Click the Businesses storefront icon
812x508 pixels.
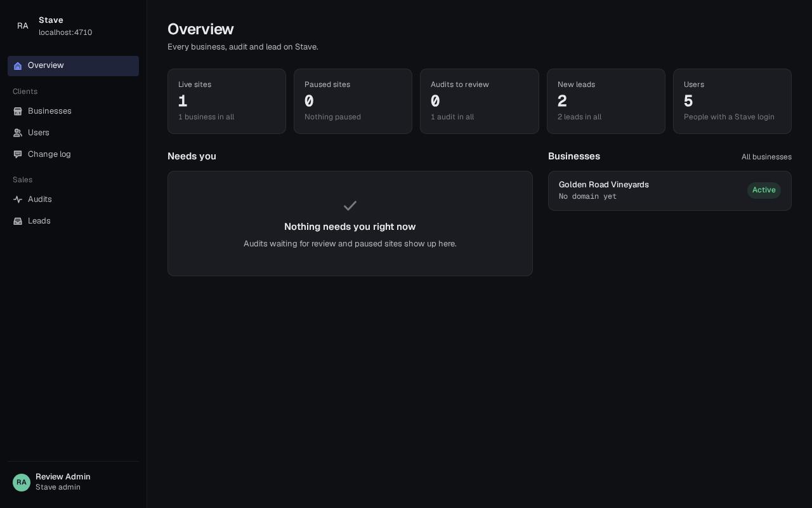click(18, 112)
